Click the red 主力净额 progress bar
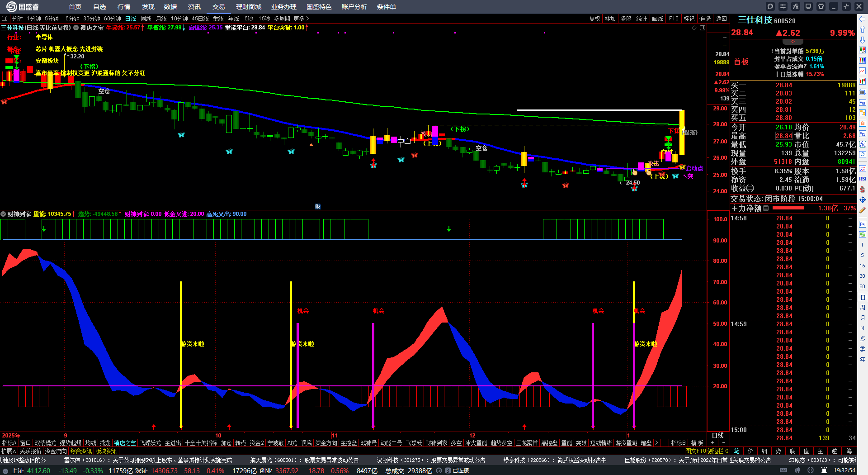The width and height of the screenshot is (868, 475). (x=788, y=208)
